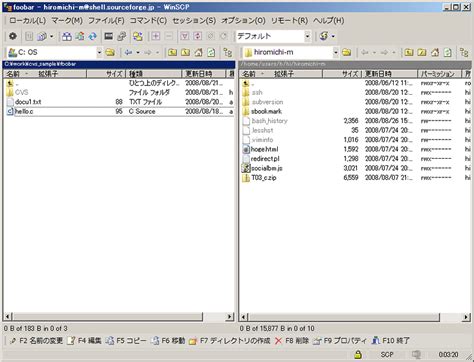Click F7 ディレクトリの作成 button
The width and height of the screenshot is (474, 362).
tap(230, 341)
